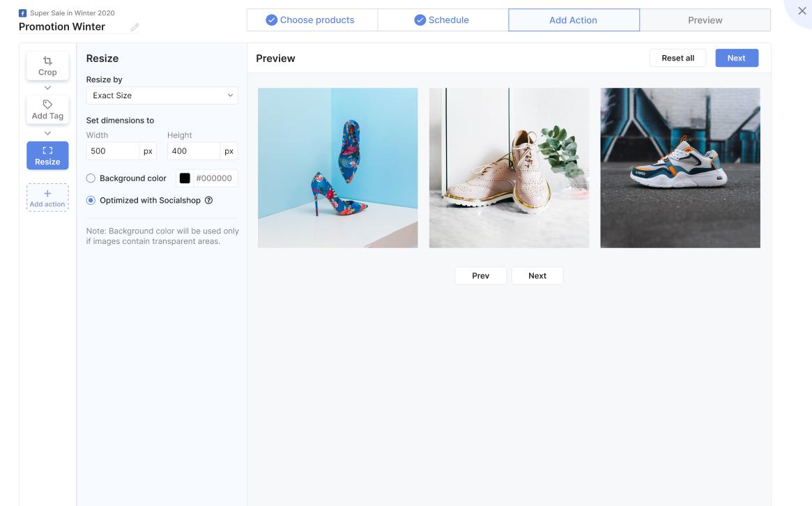Go to the Choose products step
812x506 pixels.
[x=312, y=20]
